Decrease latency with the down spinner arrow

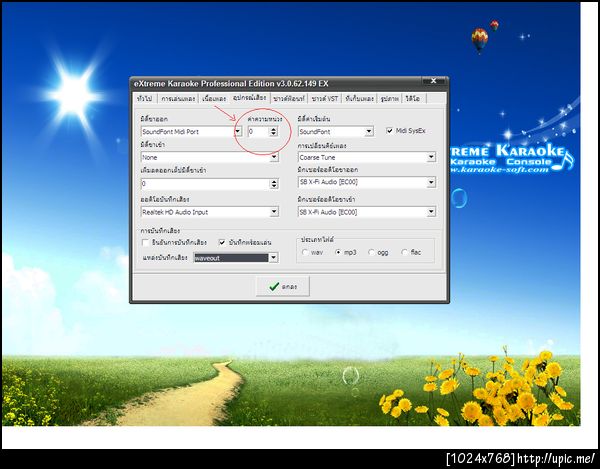(273, 134)
